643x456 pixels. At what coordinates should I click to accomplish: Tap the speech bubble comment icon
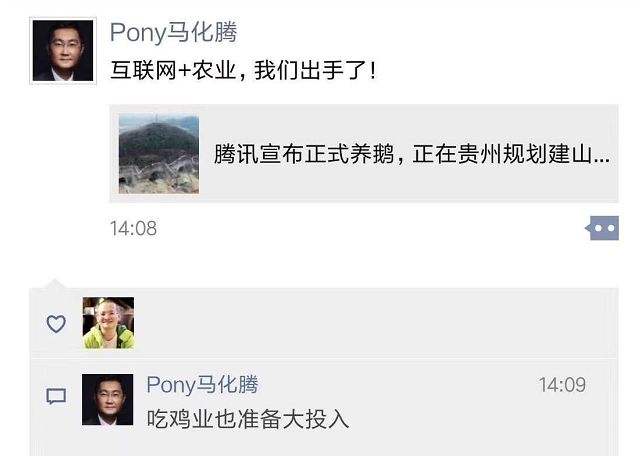tap(56, 397)
